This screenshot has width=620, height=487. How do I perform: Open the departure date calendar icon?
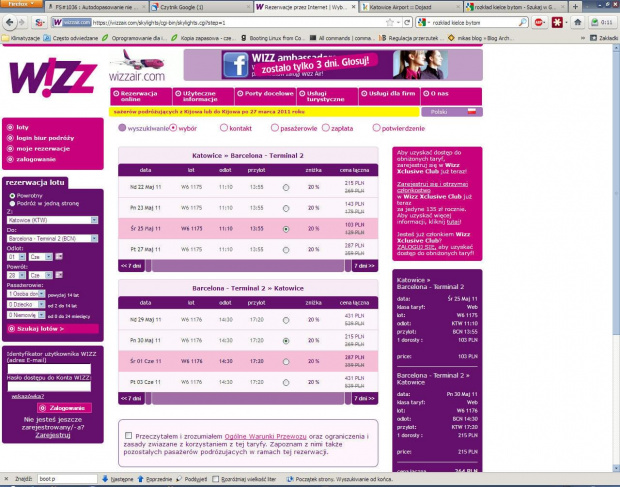(x=59, y=257)
